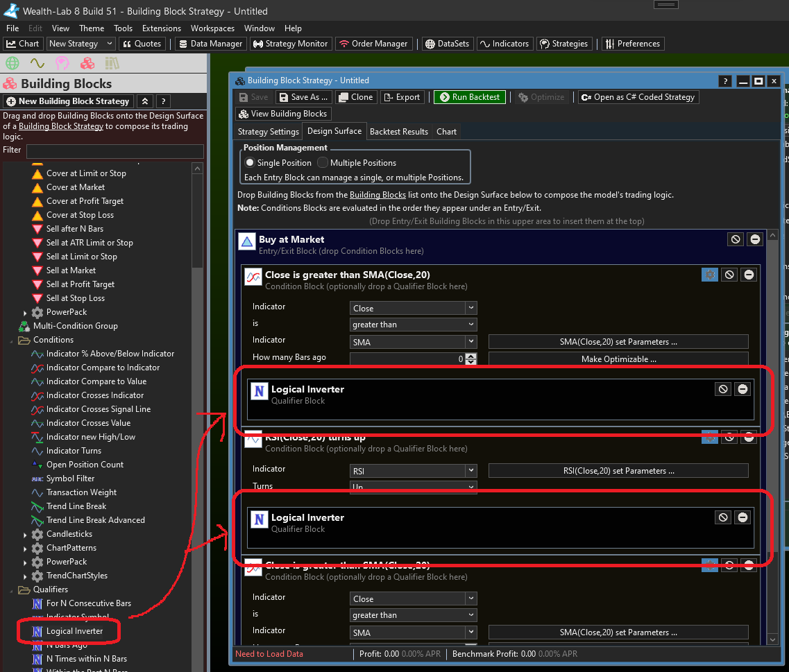The width and height of the screenshot is (789, 672).
Task: Increase the How many Bars ago value
Action: tap(471, 356)
